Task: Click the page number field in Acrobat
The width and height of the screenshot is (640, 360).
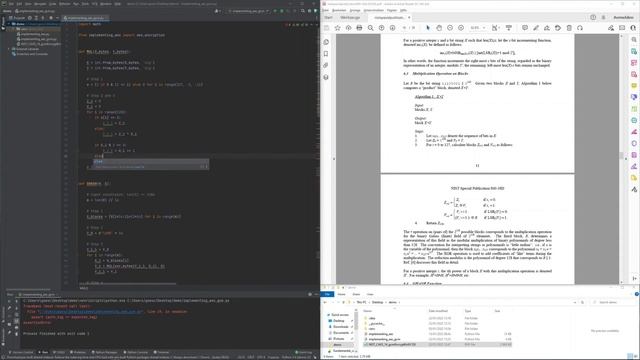Action: point(404,28)
